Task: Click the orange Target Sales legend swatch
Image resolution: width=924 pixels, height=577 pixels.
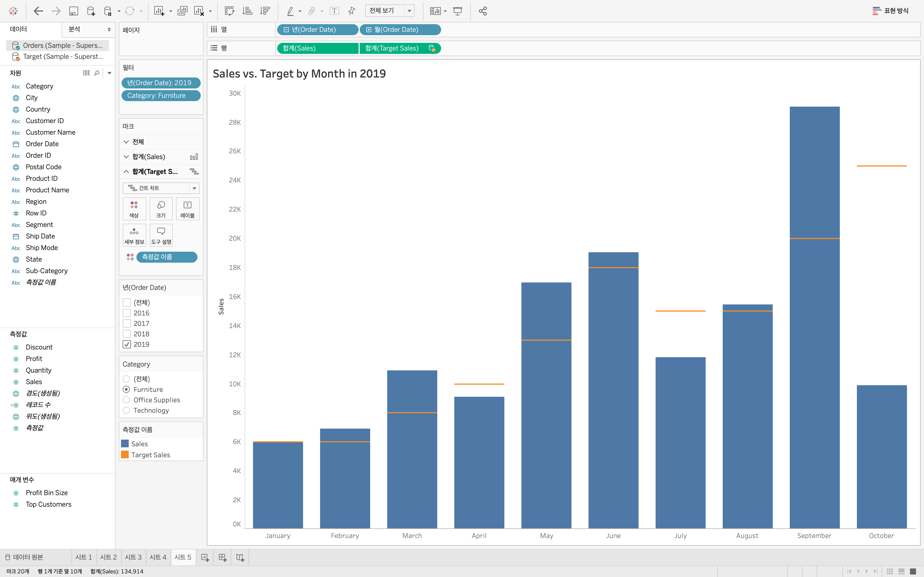Action: [125, 454]
